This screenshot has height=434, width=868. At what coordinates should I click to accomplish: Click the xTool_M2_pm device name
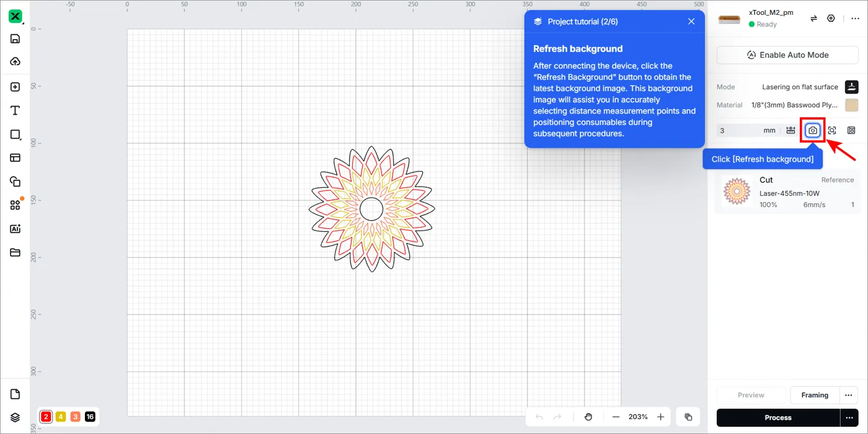pyautogui.click(x=771, y=12)
